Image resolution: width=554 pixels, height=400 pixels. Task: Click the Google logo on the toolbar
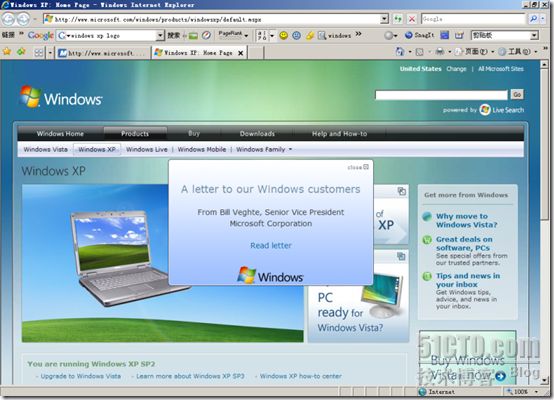[41, 35]
